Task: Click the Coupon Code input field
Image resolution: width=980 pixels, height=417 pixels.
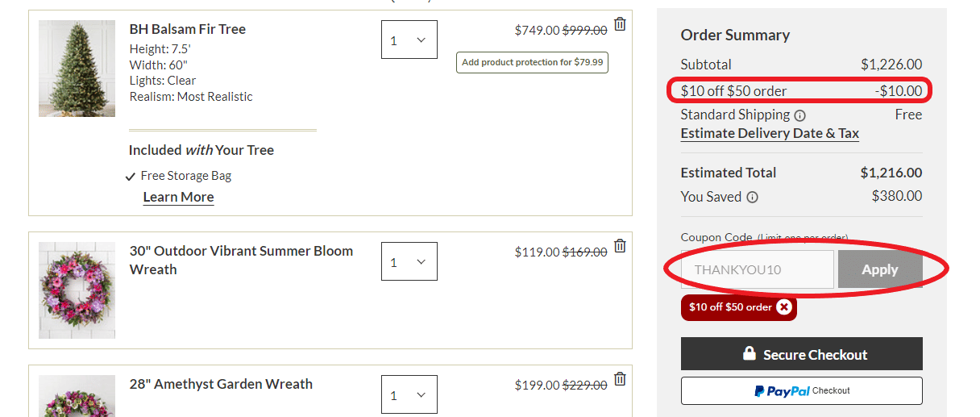Action: click(758, 269)
